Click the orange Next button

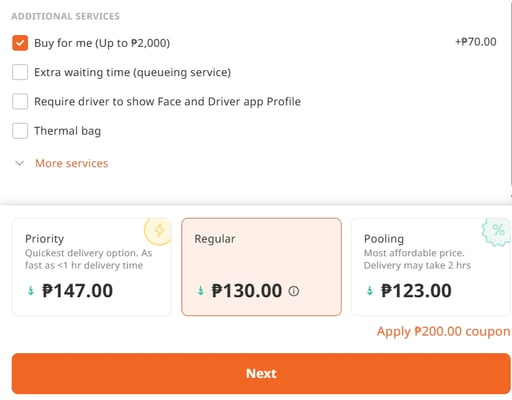261,374
